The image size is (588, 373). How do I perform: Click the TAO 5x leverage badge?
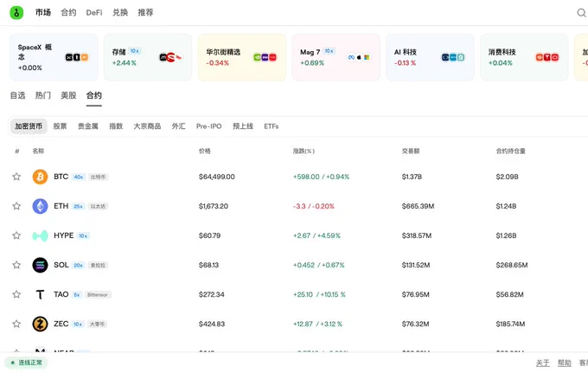[76, 295]
